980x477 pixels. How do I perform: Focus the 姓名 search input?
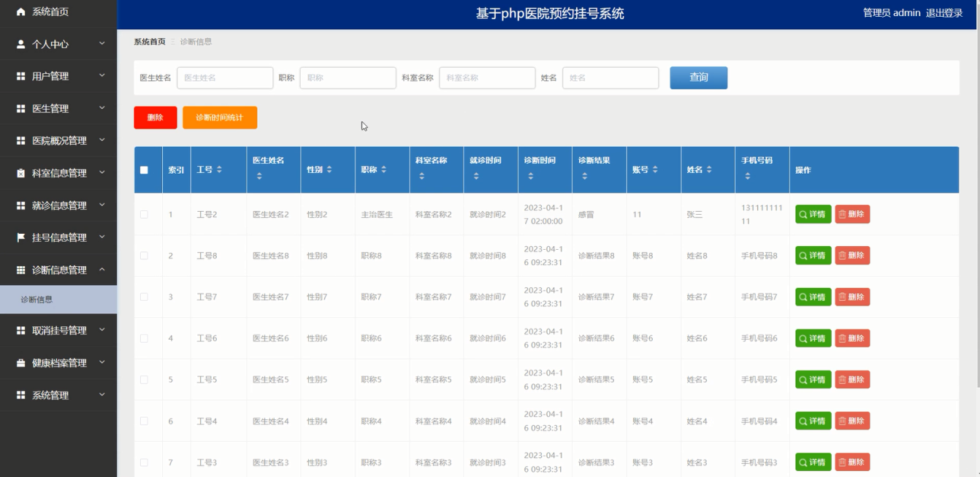[610, 77]
